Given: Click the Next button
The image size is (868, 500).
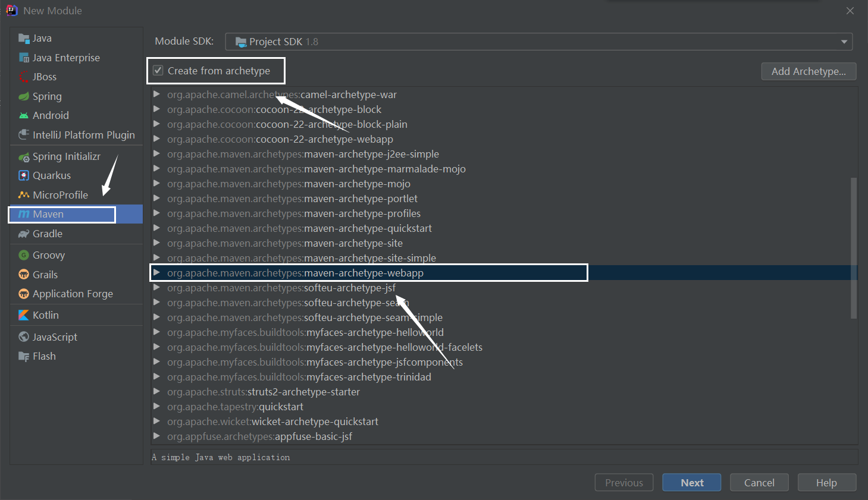Looking at the screenshot, I should point(692,483).
